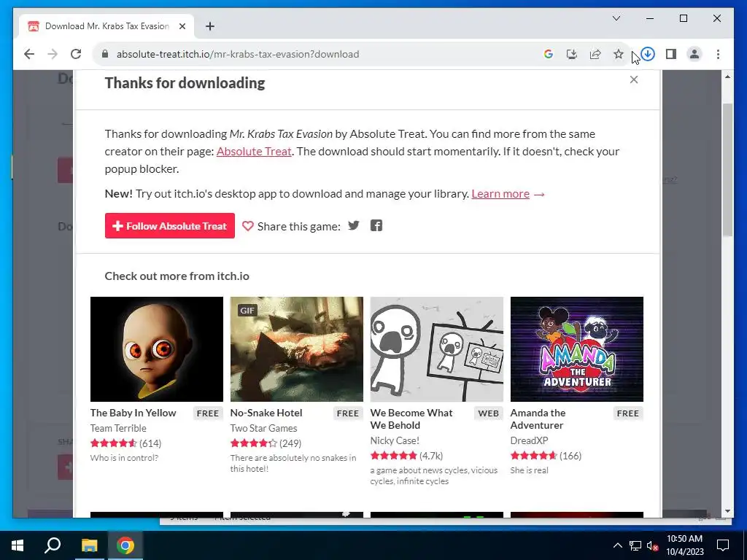Open File Explorer from taskbar
The image size is (747, 560).
[89, 545]
